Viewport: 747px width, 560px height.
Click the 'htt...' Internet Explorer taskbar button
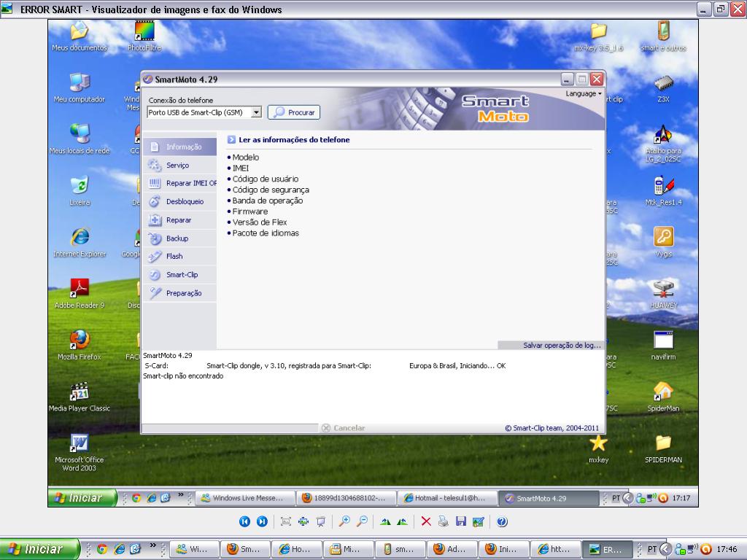pyautogui.click(x=555, y=549)
